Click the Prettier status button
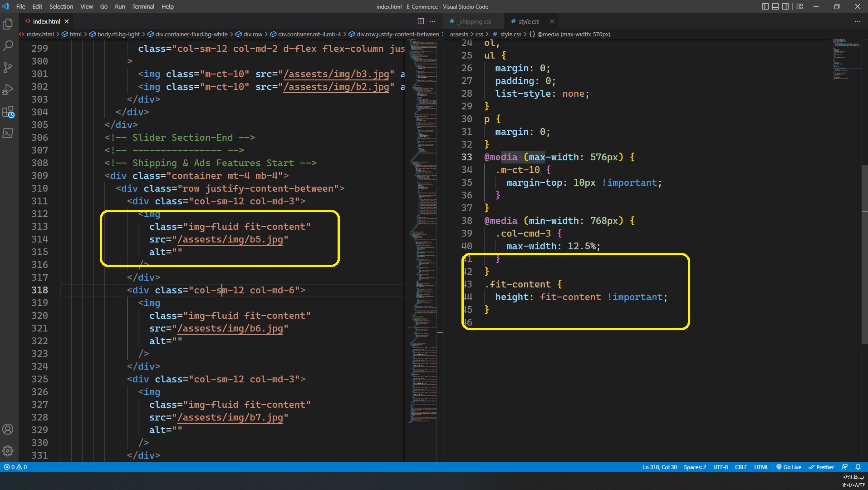This screenshot has width=868, height=490. click(821, 467)
